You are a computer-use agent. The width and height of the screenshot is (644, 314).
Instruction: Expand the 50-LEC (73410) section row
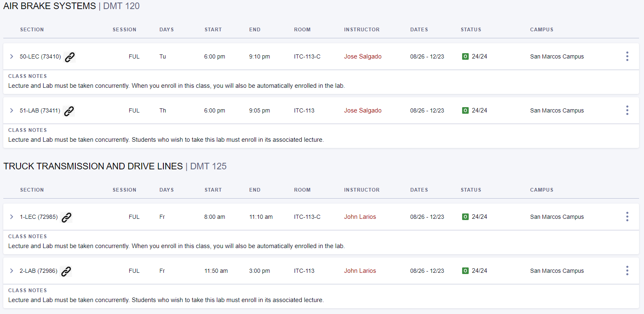point(12,56)
